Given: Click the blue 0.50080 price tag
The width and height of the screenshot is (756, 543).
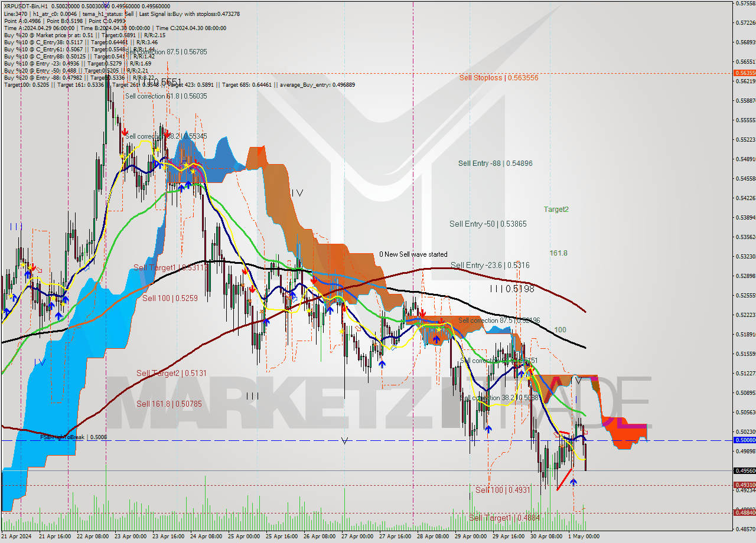Looking at the screenshot, I should coord(744,440).
